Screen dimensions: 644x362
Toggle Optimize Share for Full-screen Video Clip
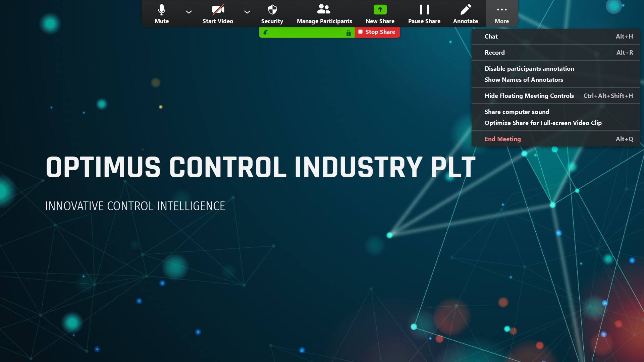[x=556, y=123]
